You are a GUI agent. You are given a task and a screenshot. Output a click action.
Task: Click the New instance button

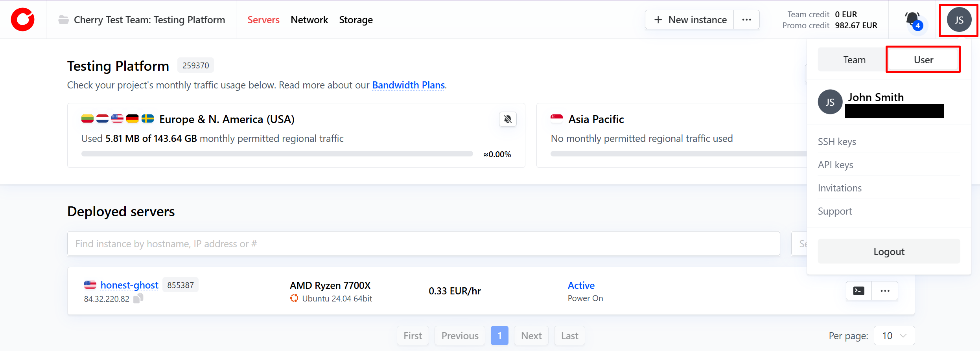[x=690, y=20]
